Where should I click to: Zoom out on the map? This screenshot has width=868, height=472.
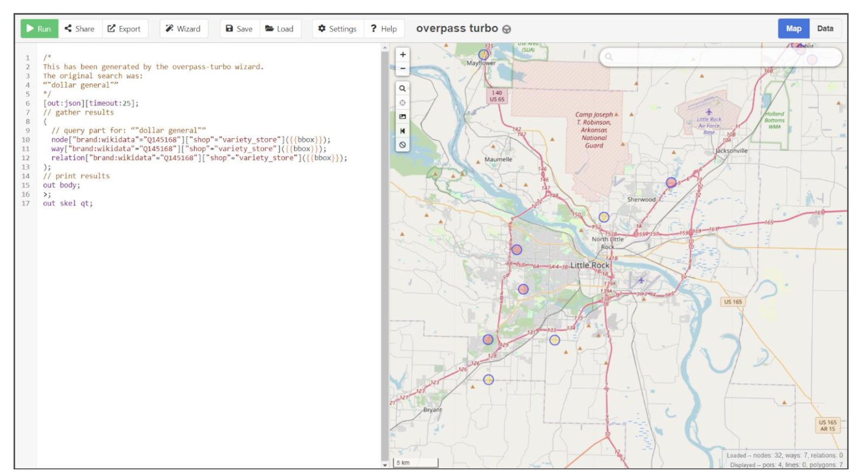pos(403,69)
